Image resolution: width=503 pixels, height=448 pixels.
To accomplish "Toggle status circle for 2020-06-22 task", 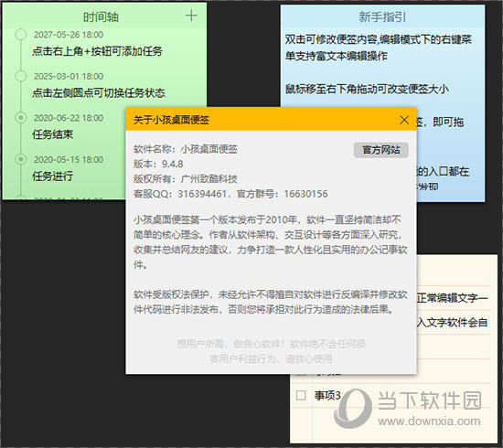I will (x=21, y=118).
